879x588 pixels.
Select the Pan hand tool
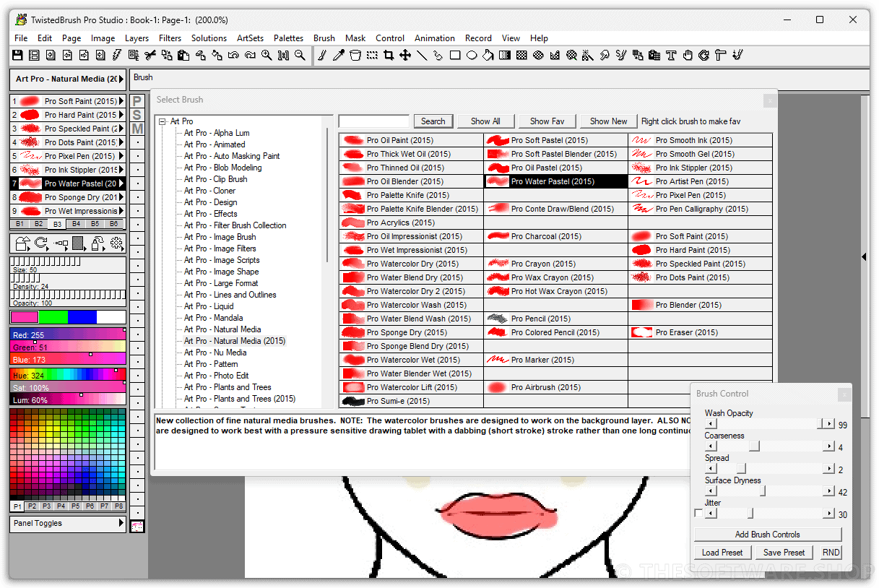point(688,55)
